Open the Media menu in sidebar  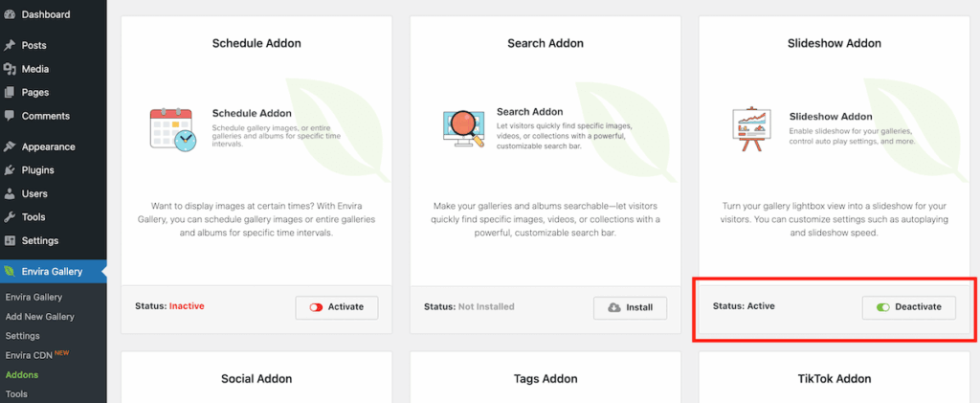click(34, 69)
